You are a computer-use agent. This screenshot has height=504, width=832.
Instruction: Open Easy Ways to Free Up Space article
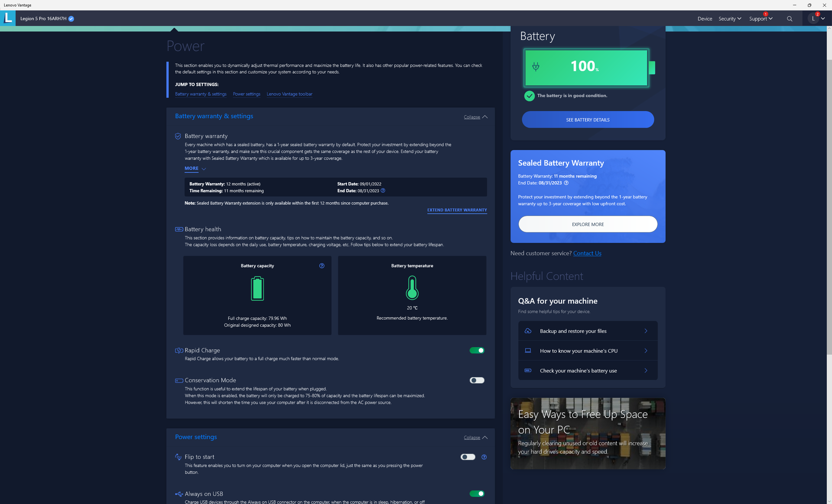588,433
